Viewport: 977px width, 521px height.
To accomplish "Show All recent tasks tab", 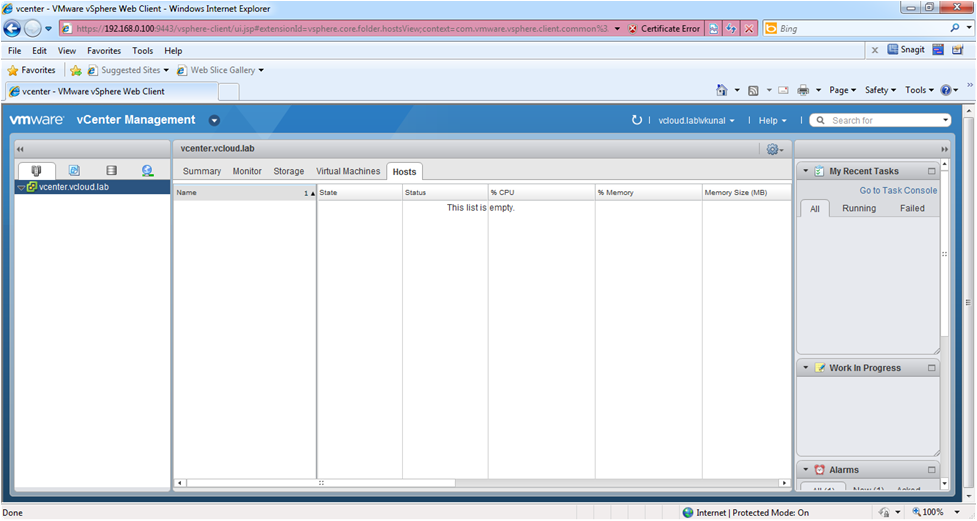I will coord(814,208).
